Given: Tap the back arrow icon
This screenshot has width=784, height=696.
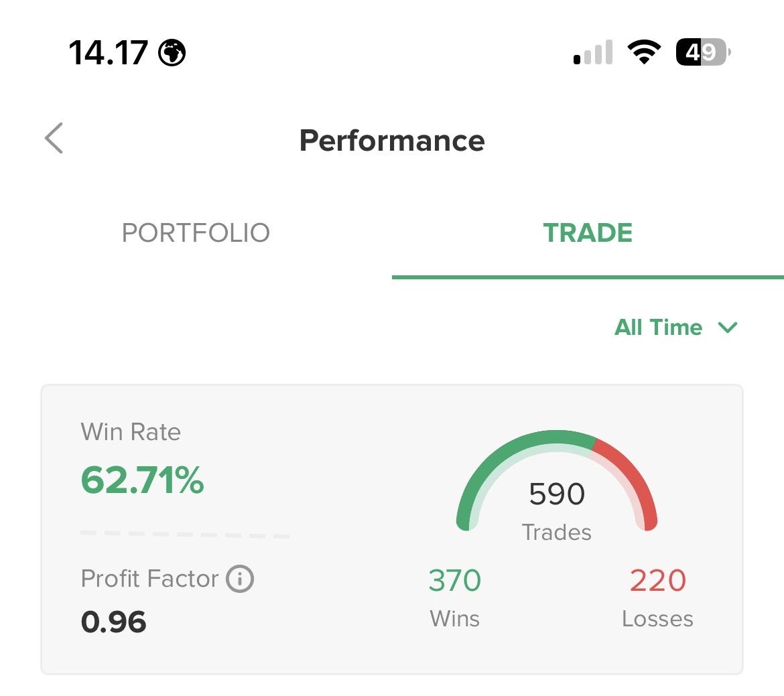Looking at the screenshot, I should coord(54,139).
